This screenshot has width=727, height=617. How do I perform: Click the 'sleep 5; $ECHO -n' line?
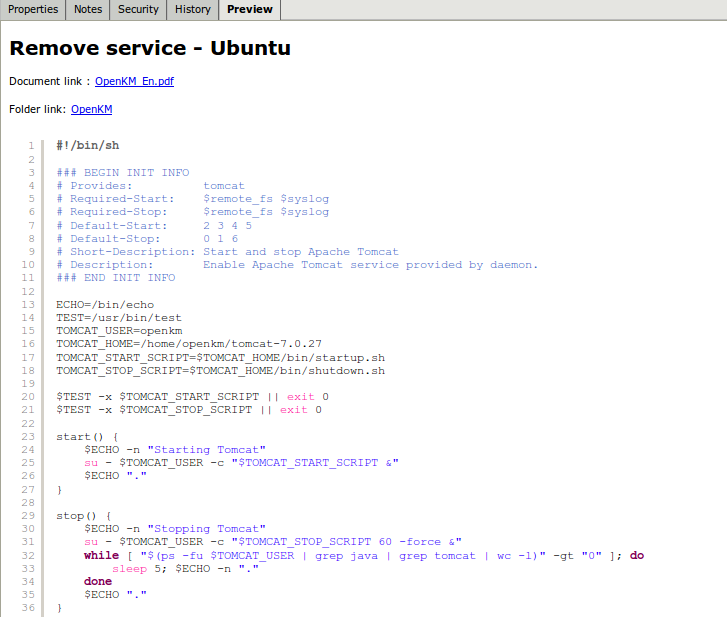[185, 568]
